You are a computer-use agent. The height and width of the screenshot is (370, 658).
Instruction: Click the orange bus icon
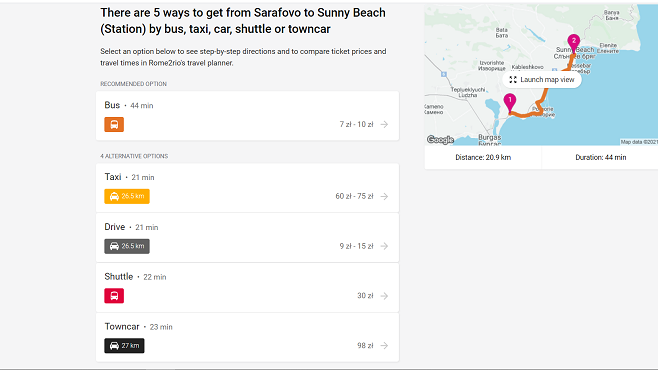click(114, 125)
